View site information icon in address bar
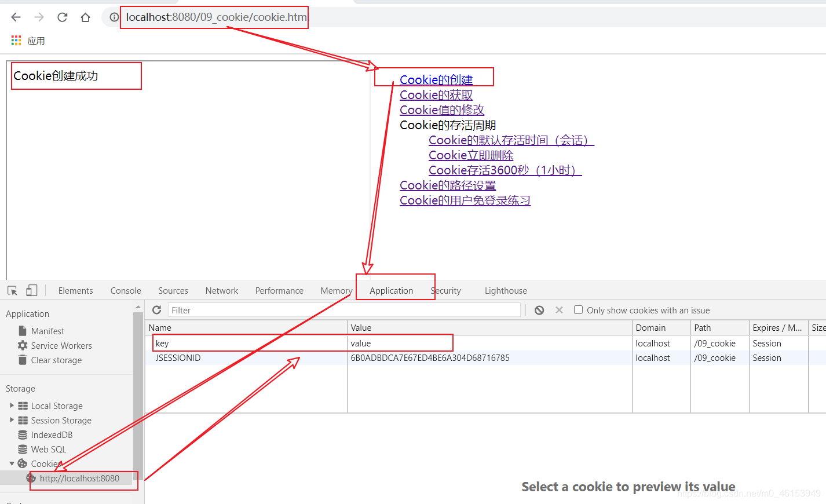 pyautogui.click(x=114, y=17)
